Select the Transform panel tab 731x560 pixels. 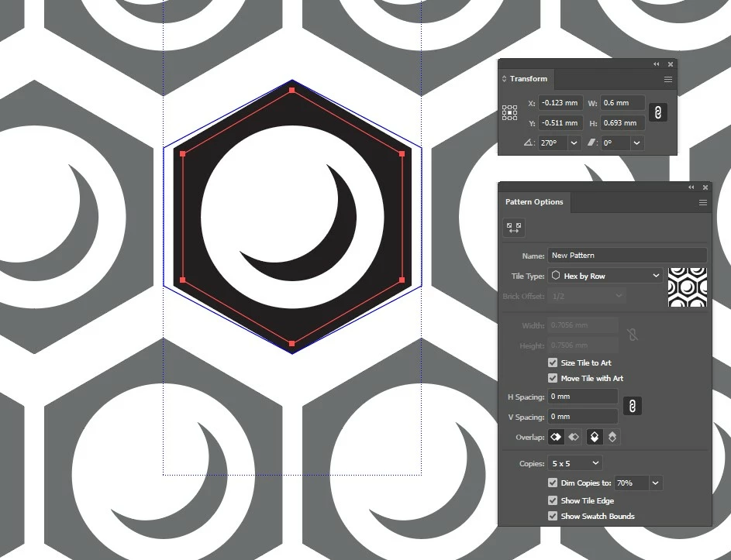point(528,79)
